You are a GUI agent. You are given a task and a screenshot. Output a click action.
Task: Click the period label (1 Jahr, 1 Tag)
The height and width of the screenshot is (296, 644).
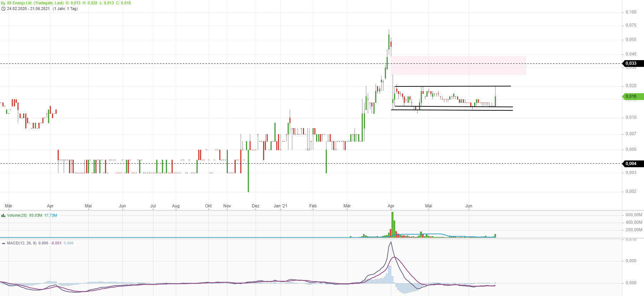coord(65,9)
